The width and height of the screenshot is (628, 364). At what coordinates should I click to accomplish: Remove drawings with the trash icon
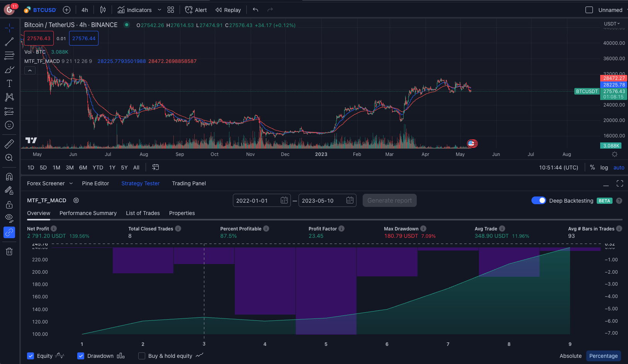point(9,252)
